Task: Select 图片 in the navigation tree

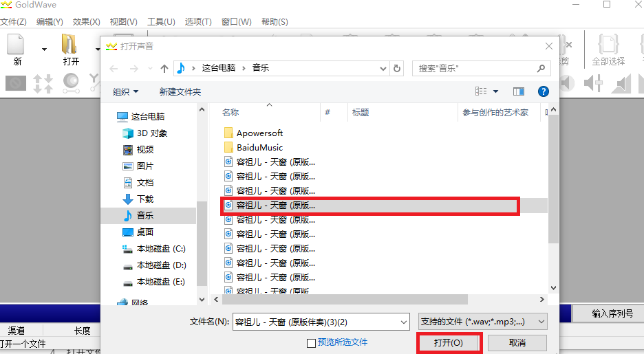Action: click(x=138, y=166)
